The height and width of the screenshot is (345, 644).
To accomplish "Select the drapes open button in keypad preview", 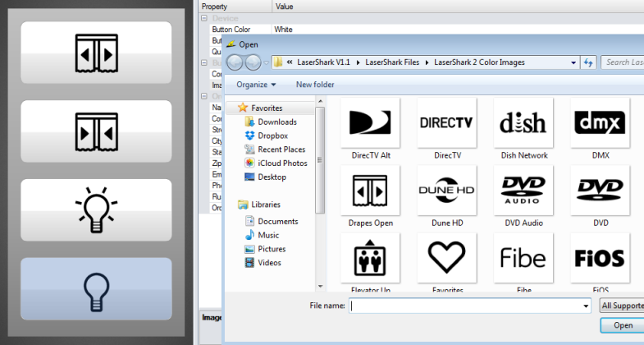I will pos(96,53).
